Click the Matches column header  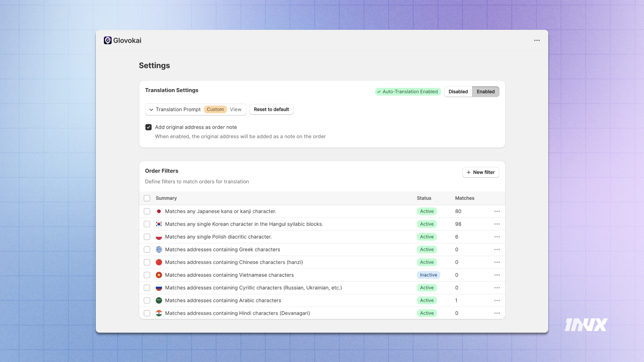tap(464, 198)
